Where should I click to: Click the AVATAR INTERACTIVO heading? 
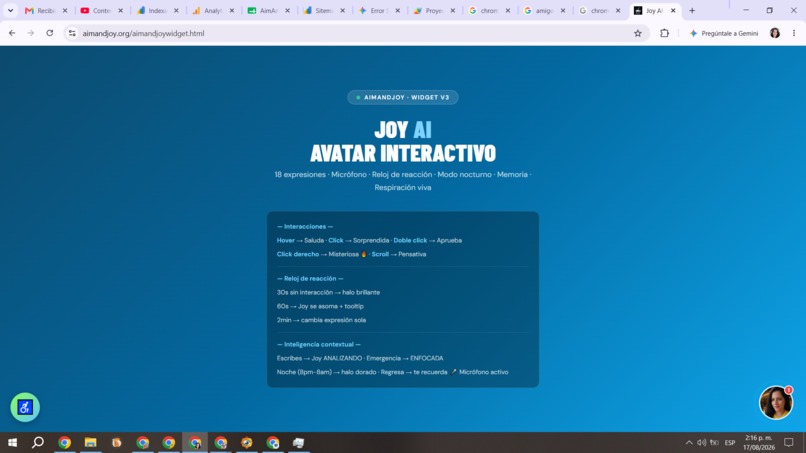(403, 153)
